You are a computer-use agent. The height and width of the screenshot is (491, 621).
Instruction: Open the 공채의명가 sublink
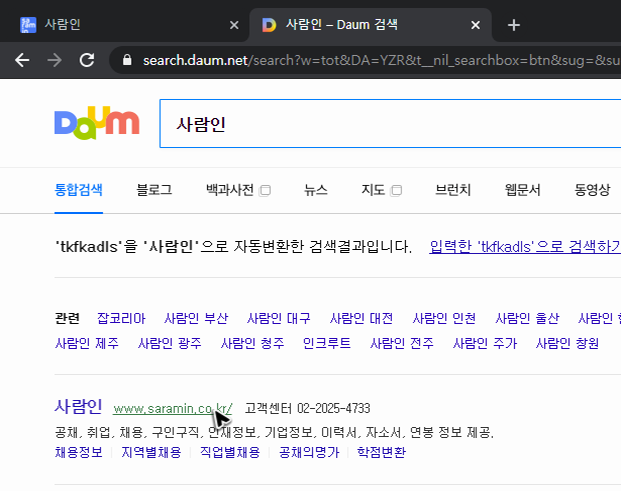(x=309, y=452)
